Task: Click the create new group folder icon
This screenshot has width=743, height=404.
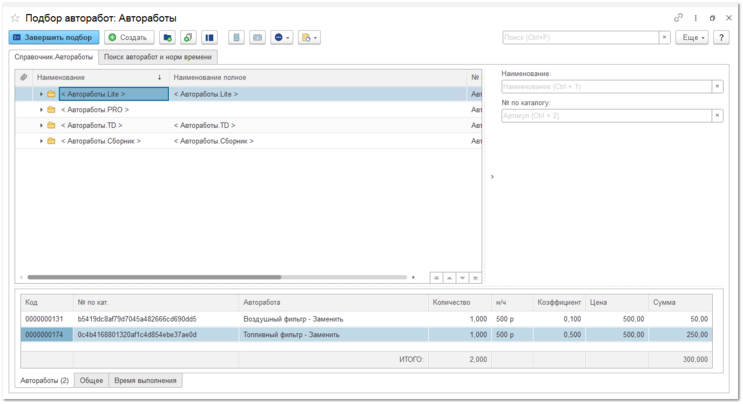Action: click(167, 37)
